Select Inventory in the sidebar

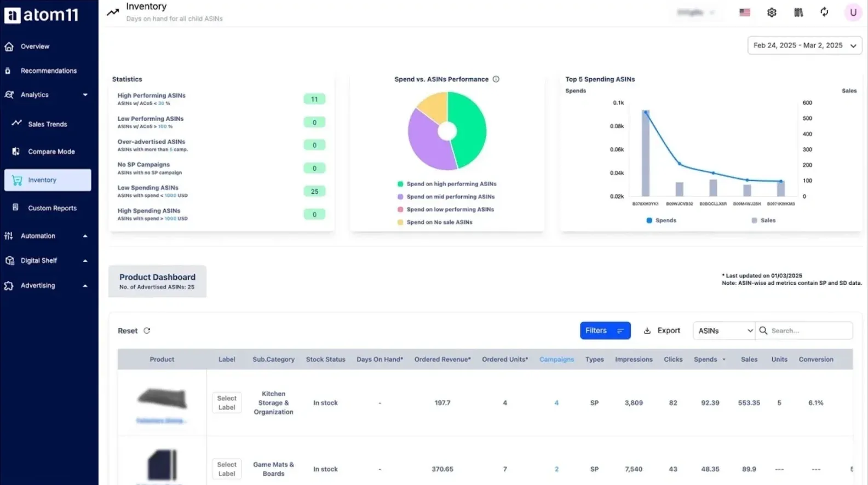pyautogui.click(x=48, y=180)
